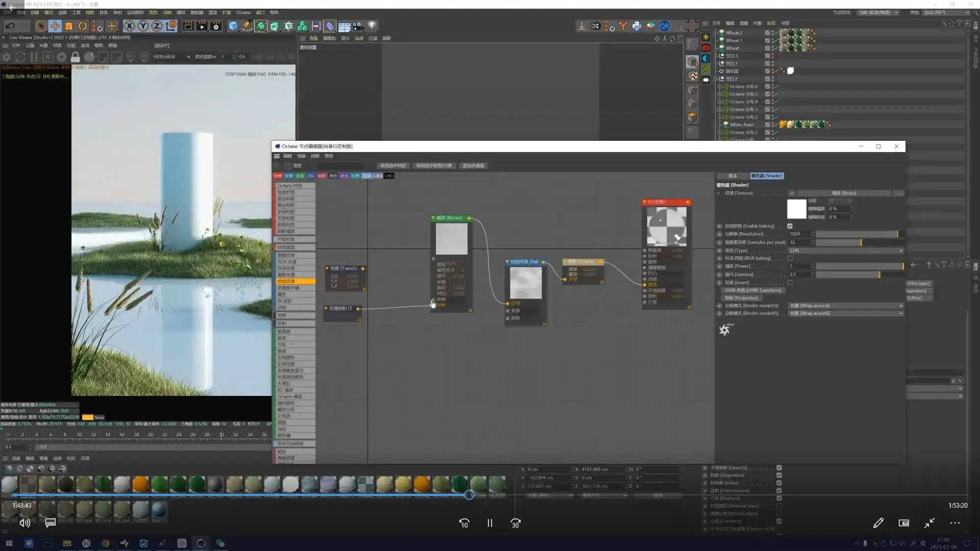Click the lock icon in Live Viewer toolbar
The image size is (980, 551).
click(76, 57)
